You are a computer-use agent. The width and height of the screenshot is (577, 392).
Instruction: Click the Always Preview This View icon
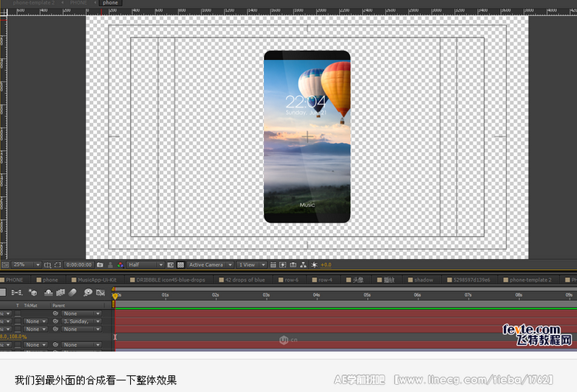click(x=5, y=264)
